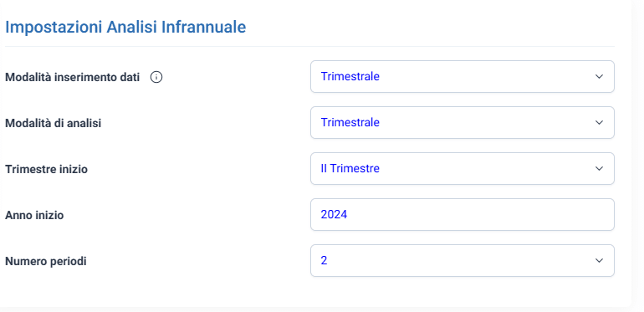644x312 pixels.
Task: Click the chevron arrow in Trimestre inizio field
Action: tap(599, 169)
